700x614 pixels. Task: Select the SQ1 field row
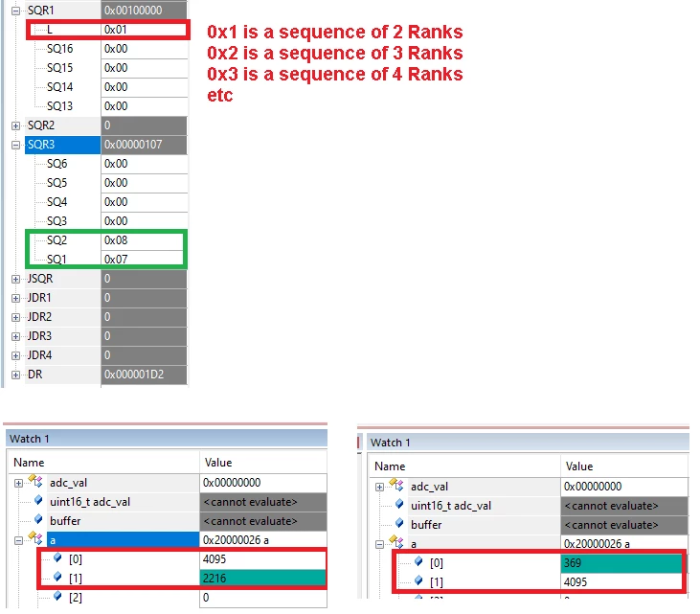[x=106, y=260]
